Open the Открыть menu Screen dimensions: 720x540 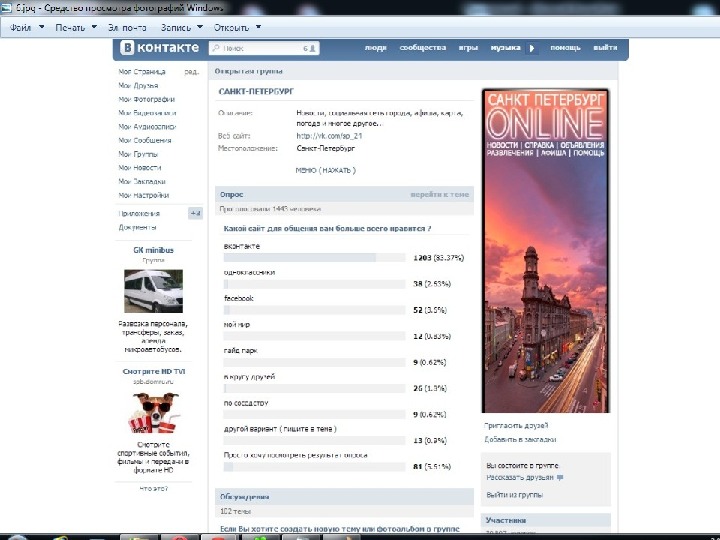tap(231, 28)
